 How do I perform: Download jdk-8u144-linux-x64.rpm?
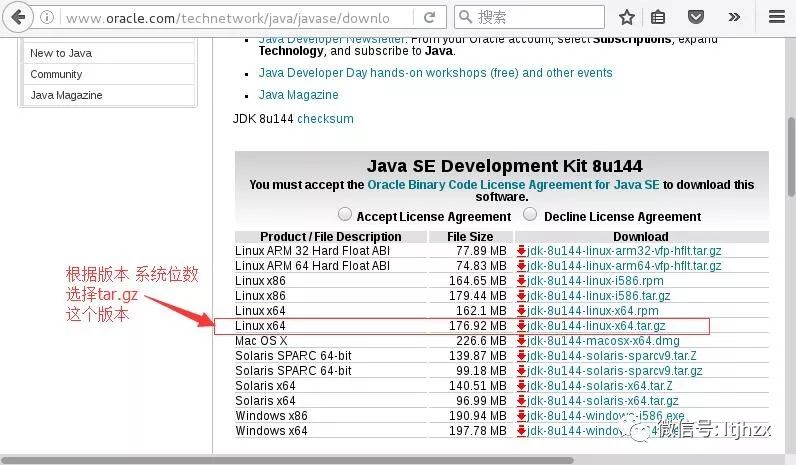(x=592, y=311)
